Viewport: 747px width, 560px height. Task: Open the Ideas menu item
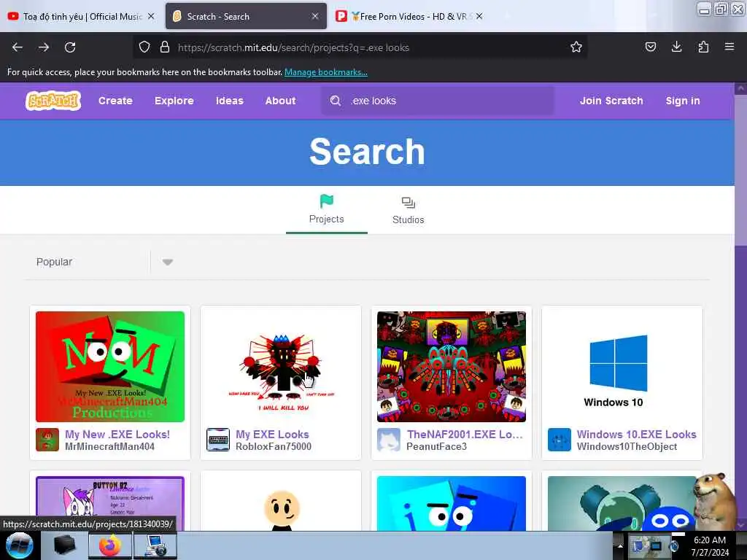(230, 101)
